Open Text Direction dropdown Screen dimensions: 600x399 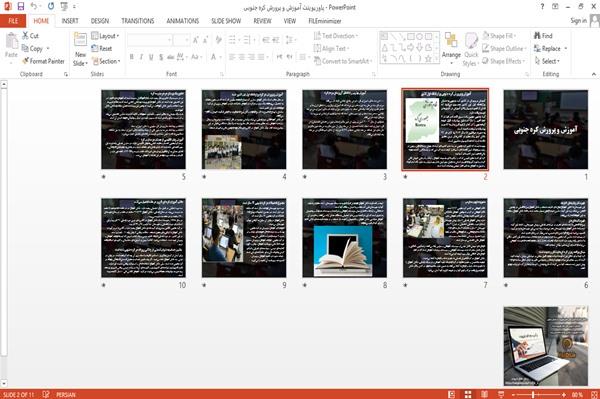click(336, 36)
